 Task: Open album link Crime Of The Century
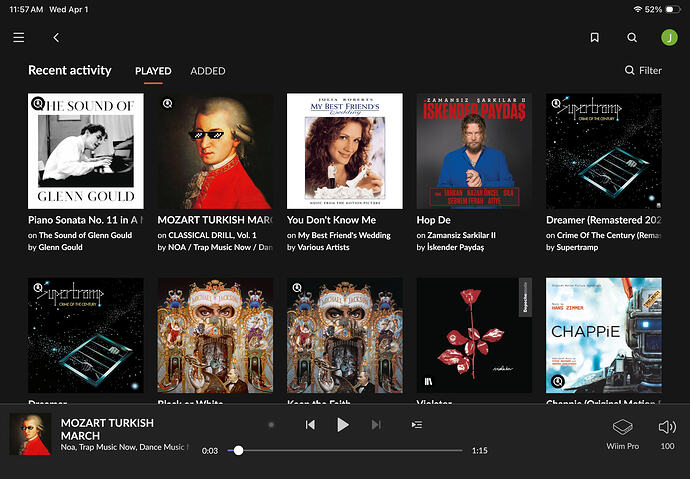tap(609, 235)
